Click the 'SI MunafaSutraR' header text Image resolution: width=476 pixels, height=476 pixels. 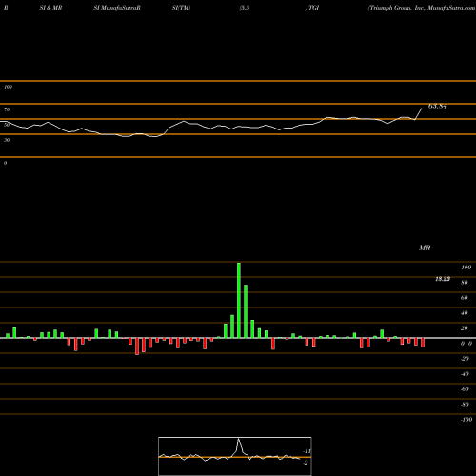117,8
